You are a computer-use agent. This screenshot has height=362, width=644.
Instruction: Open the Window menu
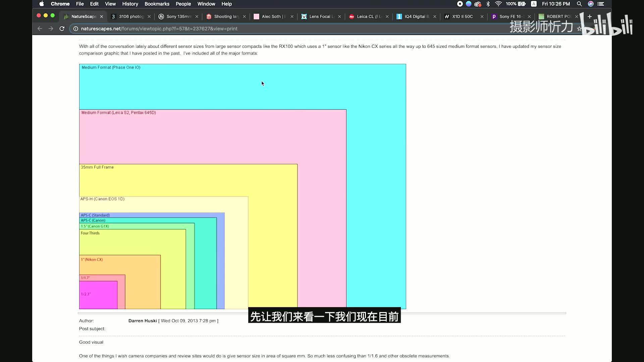click(206, 4)
